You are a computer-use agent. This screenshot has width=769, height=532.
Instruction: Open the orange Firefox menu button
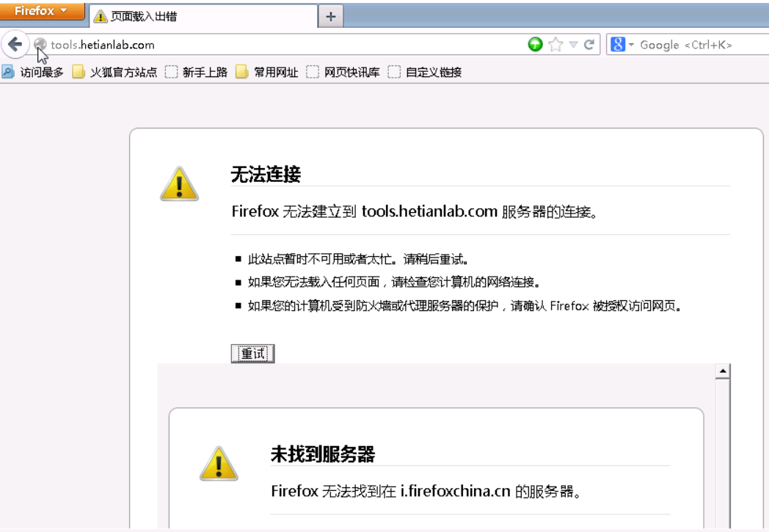point(42,11)
